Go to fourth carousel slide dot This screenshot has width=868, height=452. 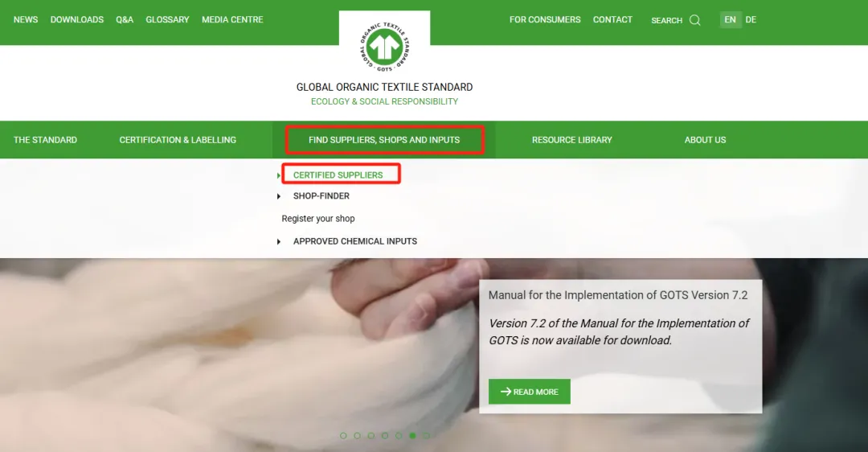[385, 436]
